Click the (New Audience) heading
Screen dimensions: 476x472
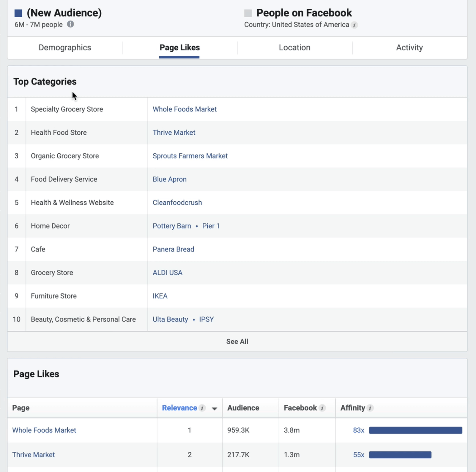tap(64, 13)
